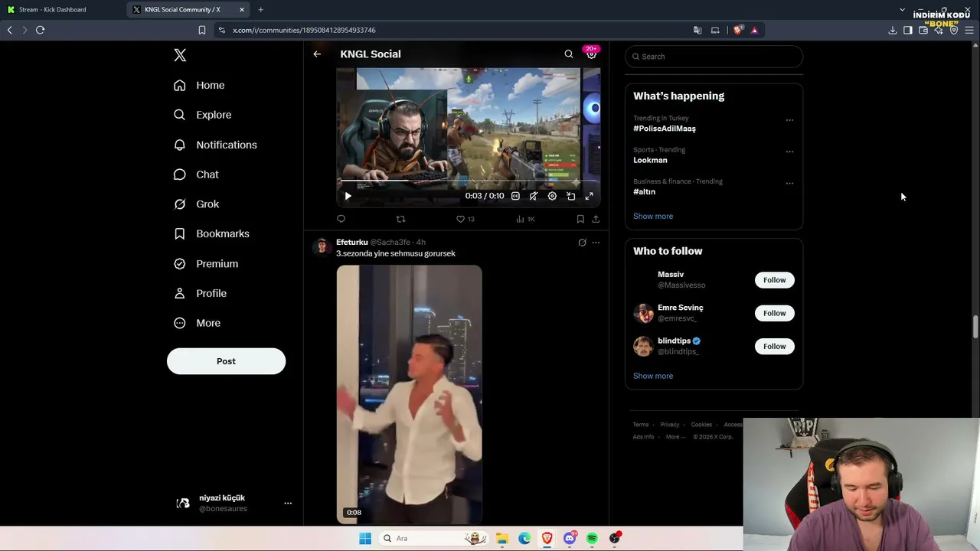Open Spotify from the taskbar
The image size is (980, 551).
click(x=592, y=538)
